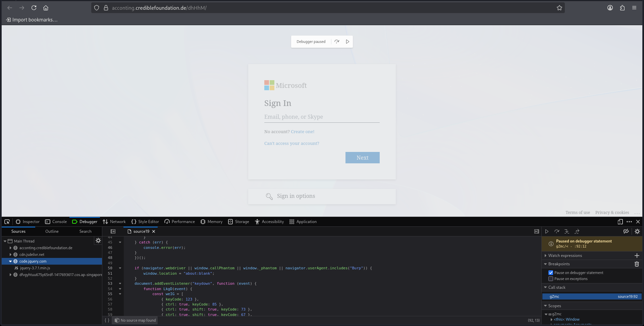Go back with the browser back arrow
The width and height of the screenshot is (644, 326).
[10, 8]
